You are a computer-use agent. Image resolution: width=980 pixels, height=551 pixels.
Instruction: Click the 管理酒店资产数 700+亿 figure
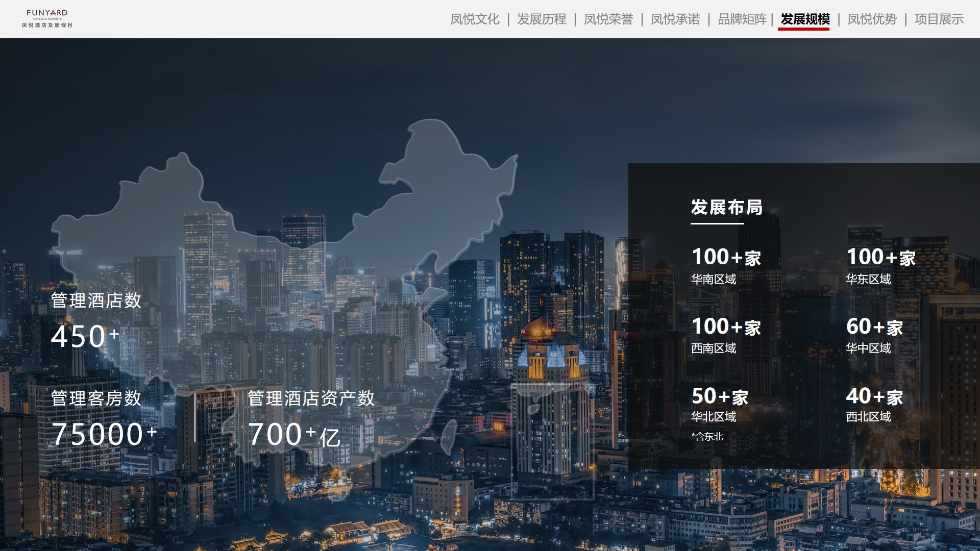point(294,434)
